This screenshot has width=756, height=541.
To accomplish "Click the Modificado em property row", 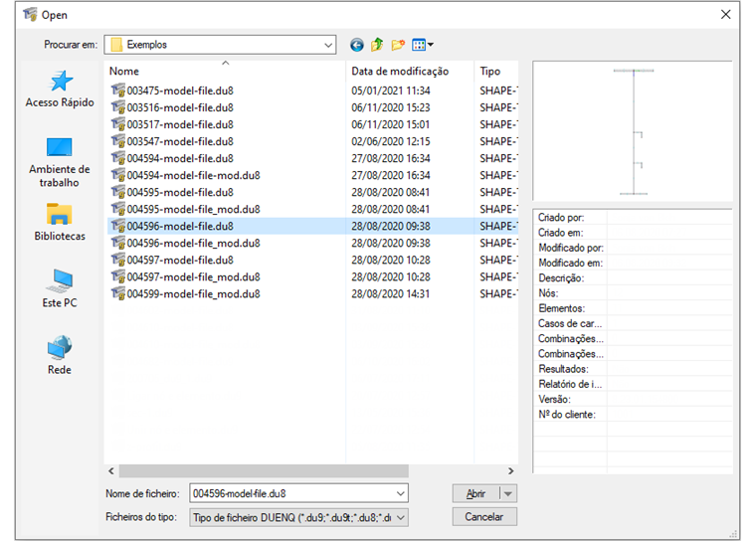I will coord(633,263).
